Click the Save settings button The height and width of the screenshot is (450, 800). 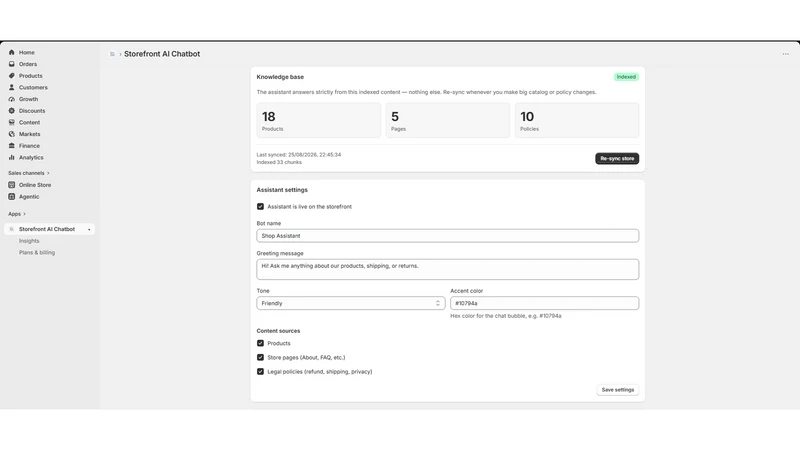click(x=617, y=390)
